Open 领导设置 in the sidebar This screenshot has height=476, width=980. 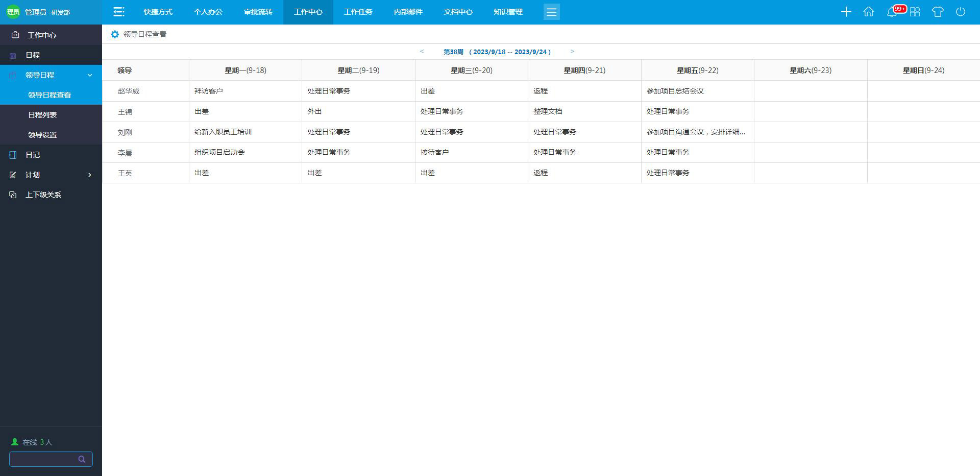click(43, 134)
